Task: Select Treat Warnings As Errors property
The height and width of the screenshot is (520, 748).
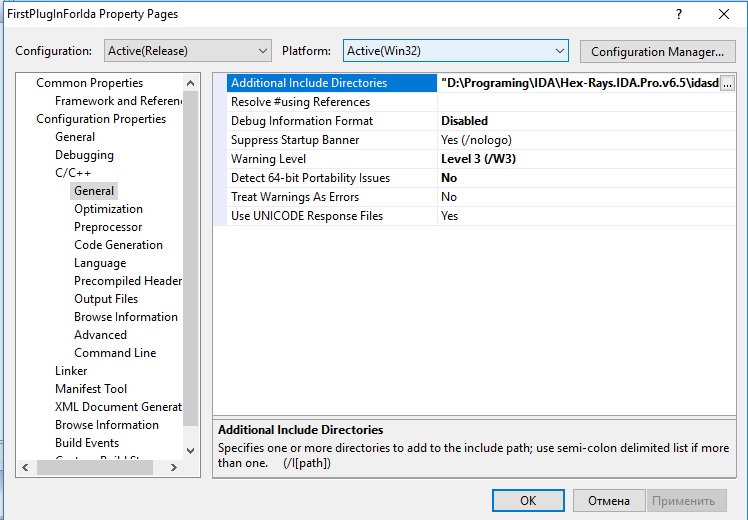Action: (x=332, y=197)
